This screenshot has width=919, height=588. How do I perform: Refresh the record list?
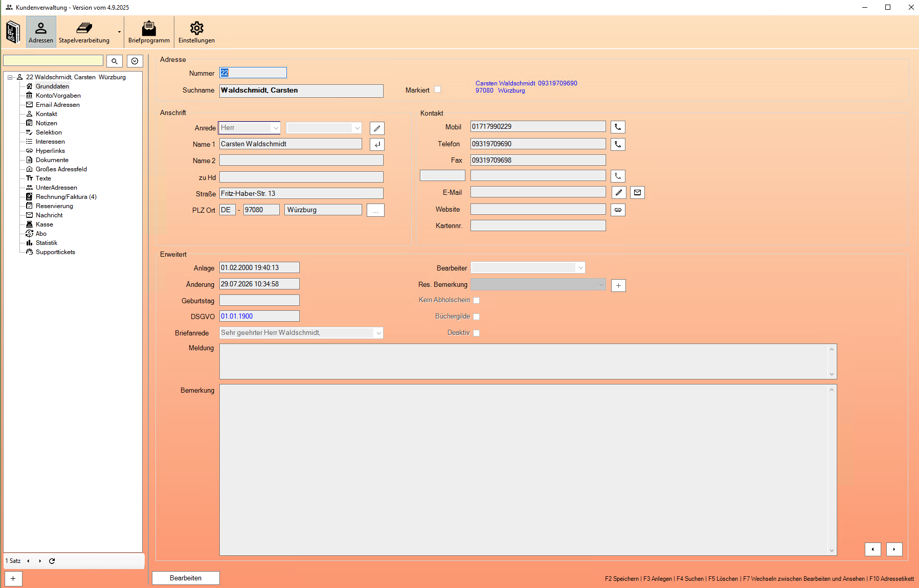point(52,561)
